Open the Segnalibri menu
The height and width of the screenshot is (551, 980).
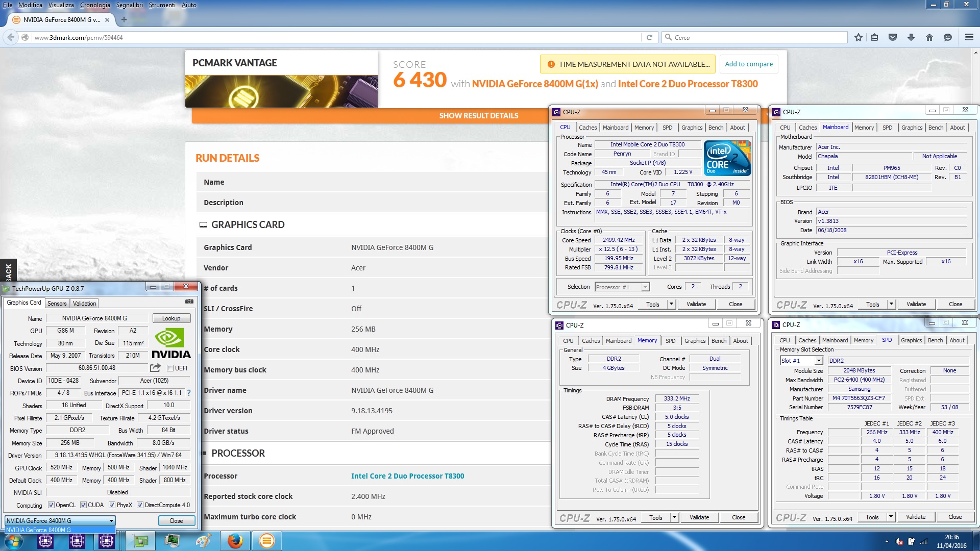130,5
